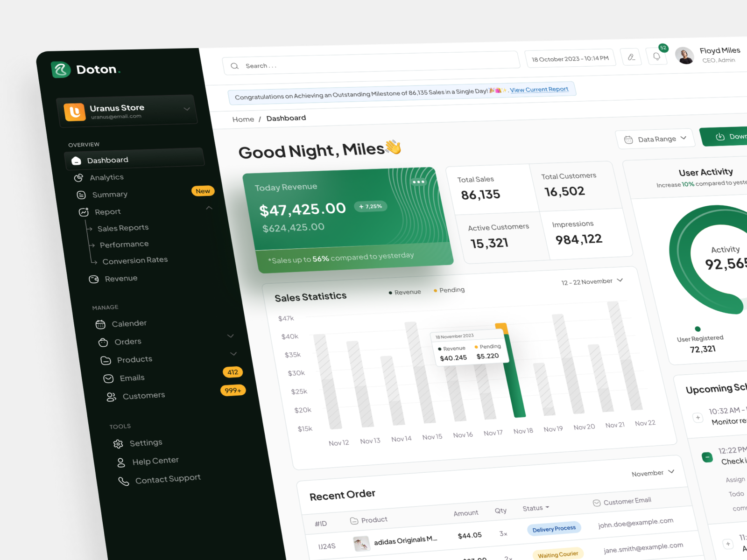Click the View Current Report link

539,89
